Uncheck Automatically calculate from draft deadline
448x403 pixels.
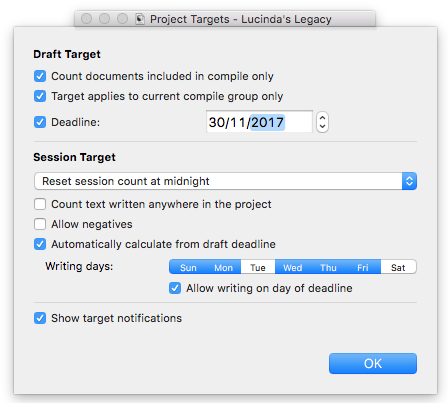(x=40, y=244)
